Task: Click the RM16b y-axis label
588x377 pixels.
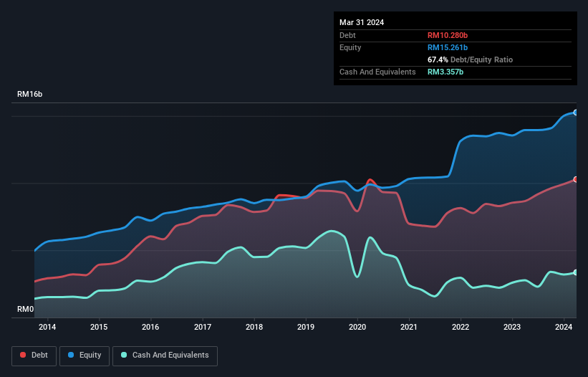Action: tap(29, 94)
